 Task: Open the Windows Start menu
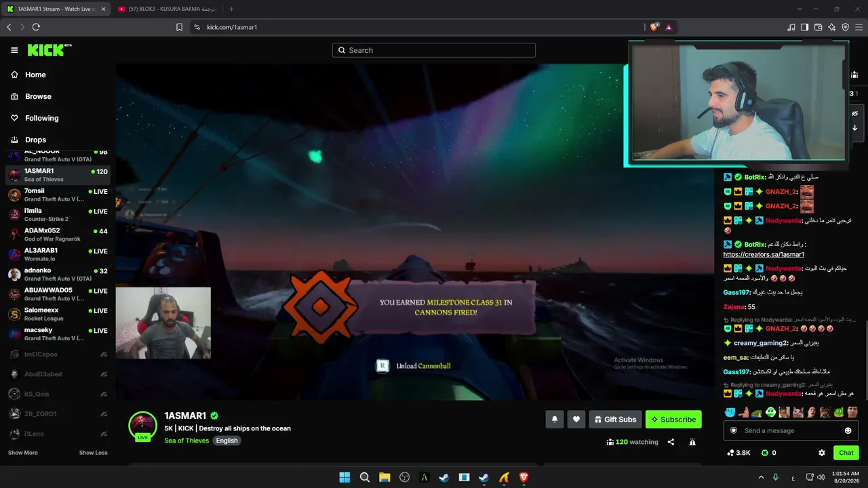click(344, 477)
